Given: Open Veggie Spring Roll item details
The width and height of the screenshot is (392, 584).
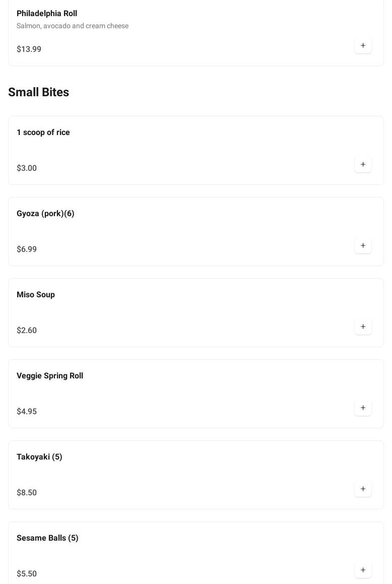Looking at the screenshot, I should point(50,376).
